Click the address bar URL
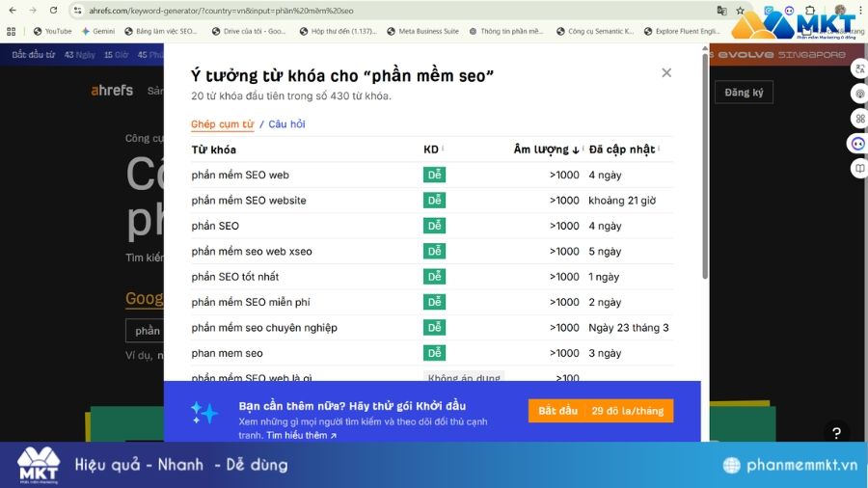Viewport: 868px width, 488px height. pyautogui.click(x=221, y=11)
